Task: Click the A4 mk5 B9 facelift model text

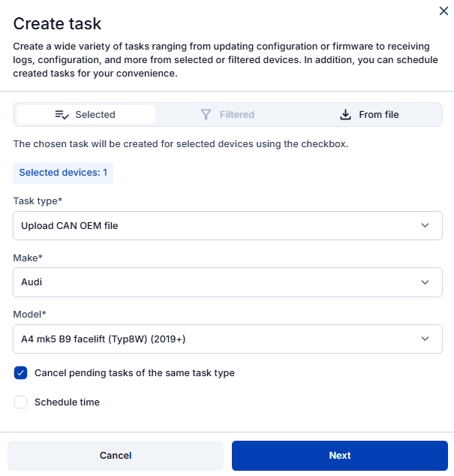Action: [103, 339]
